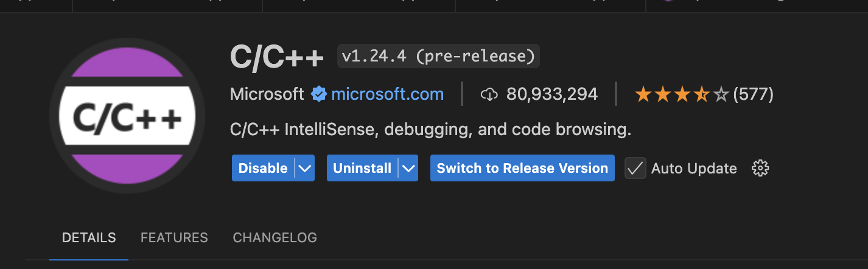Click the orange star rating
The width and height of the screenshot is (868, 269).
click(681, 94)
